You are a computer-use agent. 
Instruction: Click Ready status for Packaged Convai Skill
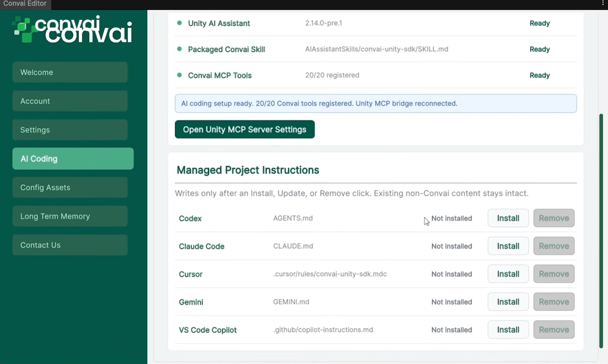coord(540,49)
